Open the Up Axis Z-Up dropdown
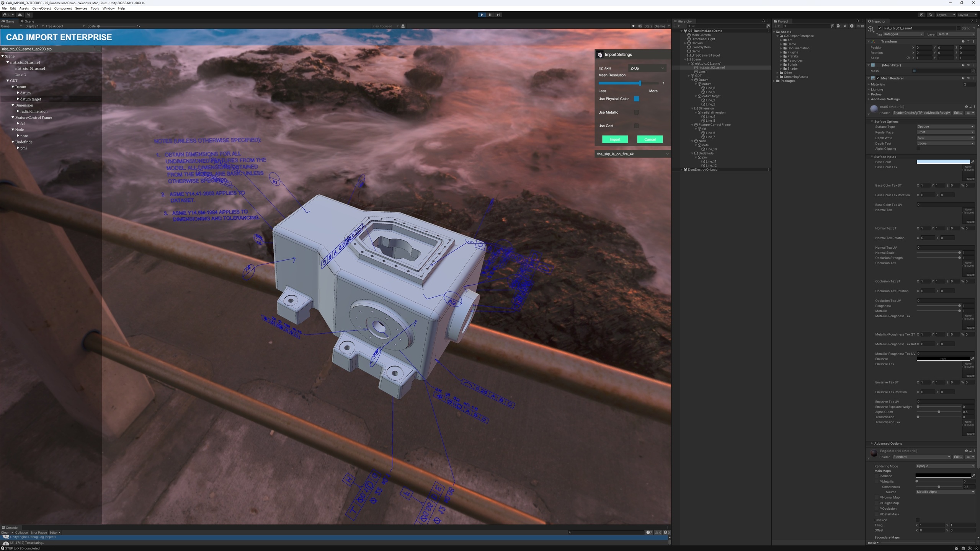 tap(647, 68)
